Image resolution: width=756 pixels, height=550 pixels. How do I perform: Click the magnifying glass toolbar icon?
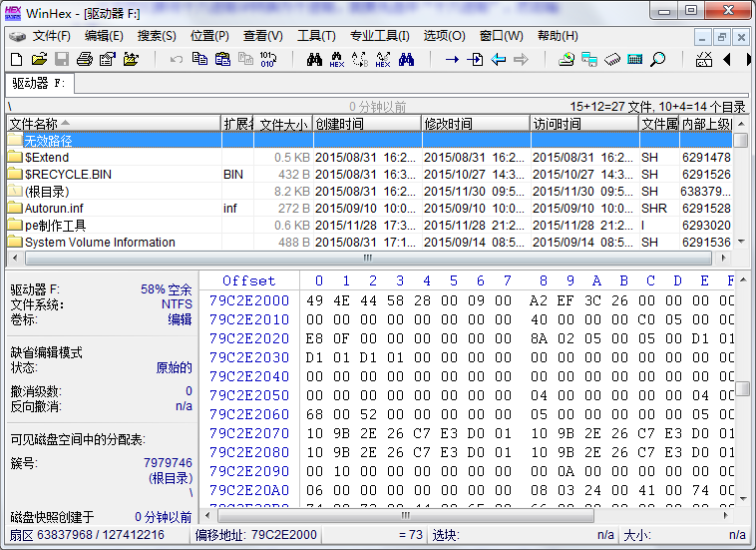[x=657, y=60]
